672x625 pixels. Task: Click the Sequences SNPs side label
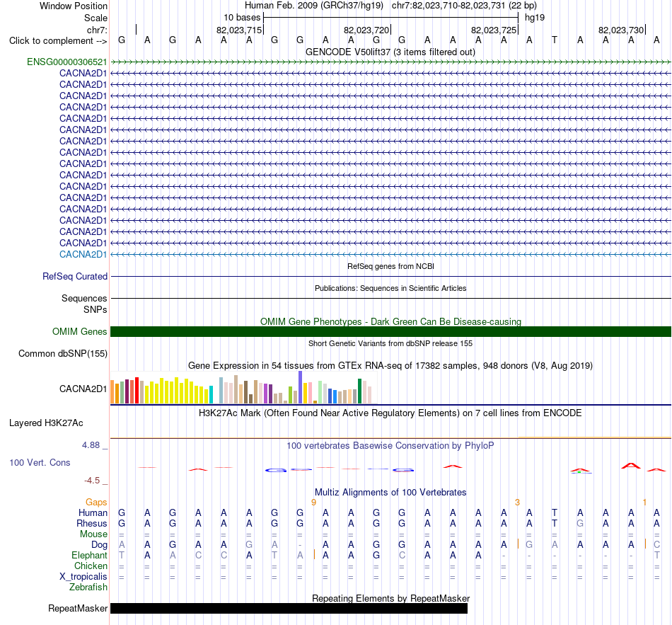[84, 304]
